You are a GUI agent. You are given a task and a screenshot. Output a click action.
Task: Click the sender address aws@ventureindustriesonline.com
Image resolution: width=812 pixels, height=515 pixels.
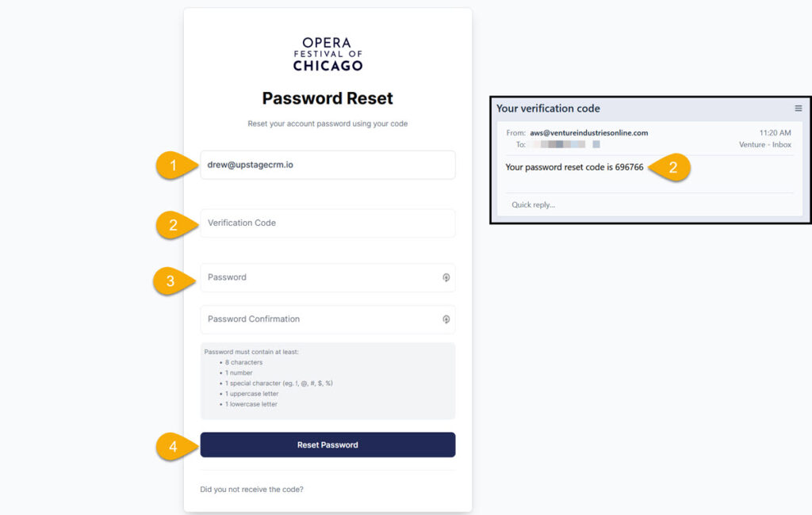click(589, 132)
